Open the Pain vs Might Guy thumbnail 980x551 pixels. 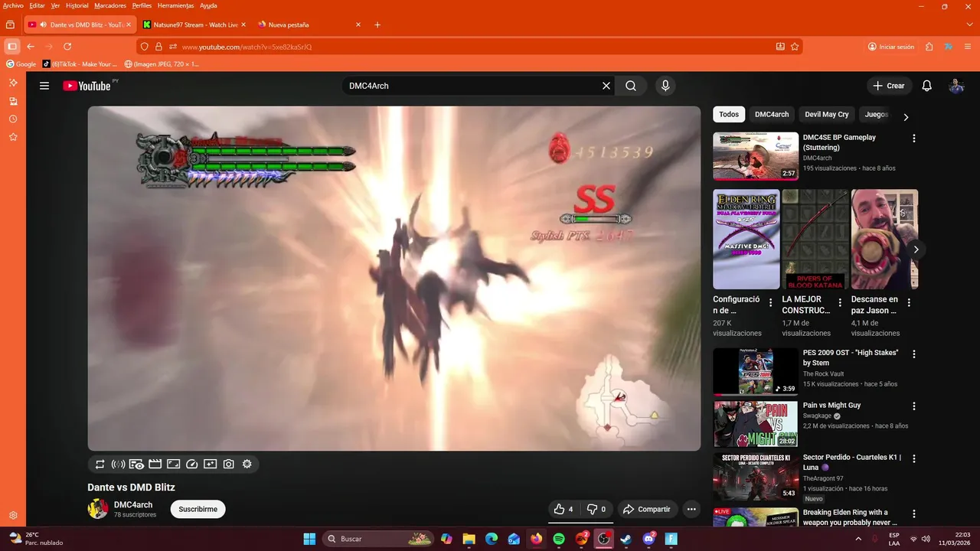[x=756, y=424]
